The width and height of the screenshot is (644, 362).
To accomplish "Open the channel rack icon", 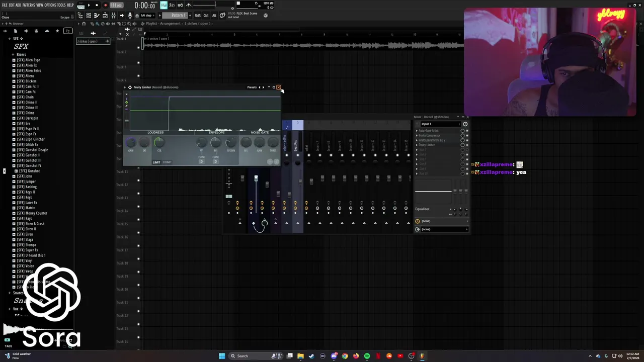I will pyautogui.click(x=89, y=16).
